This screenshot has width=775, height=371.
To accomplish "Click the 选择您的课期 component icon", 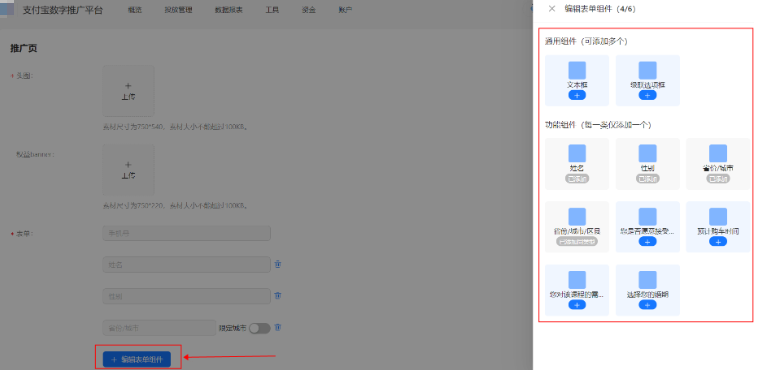I will (647, 280).
